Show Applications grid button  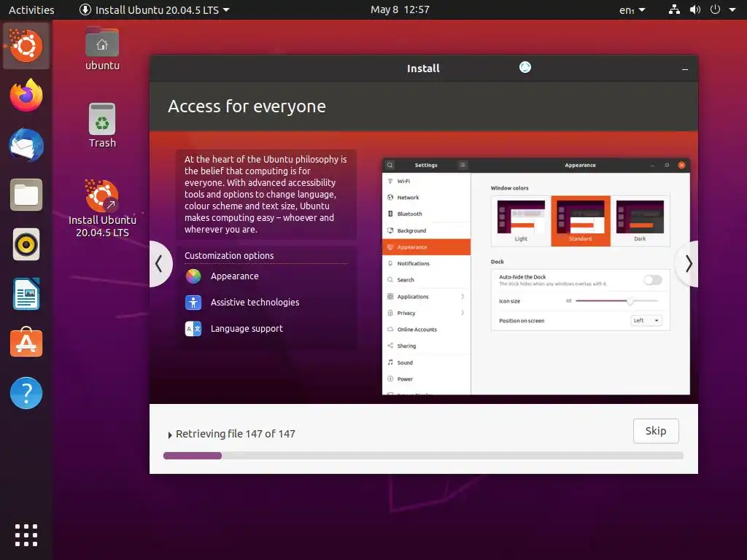pos(26,535)
